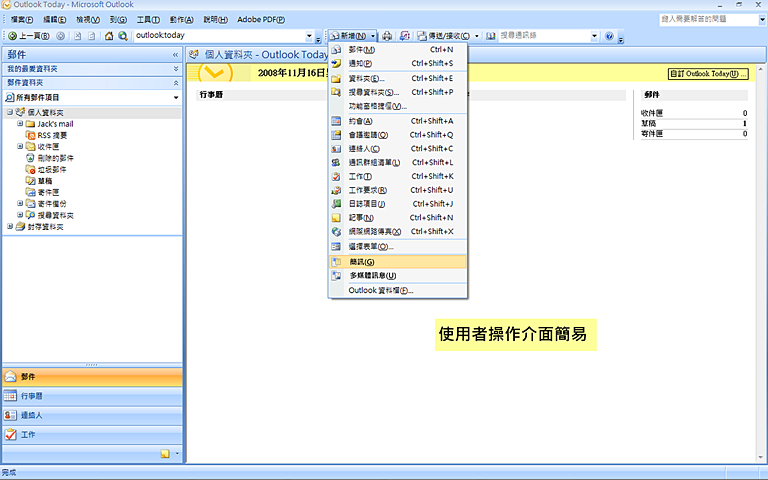Click the notes icon at navigation pane bottom
The height and width of the screenshot is (480, 768).
point(165,454)
